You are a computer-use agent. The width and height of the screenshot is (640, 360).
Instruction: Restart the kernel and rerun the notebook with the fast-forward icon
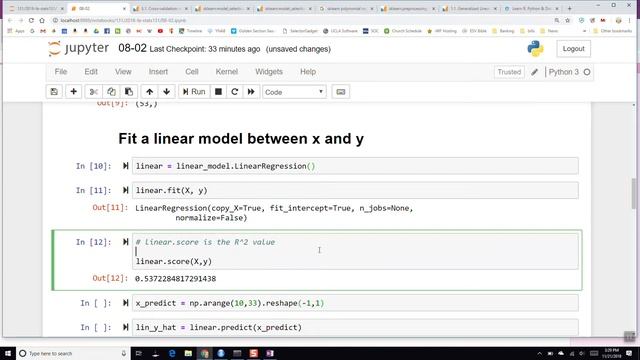[x=251, y=92]
